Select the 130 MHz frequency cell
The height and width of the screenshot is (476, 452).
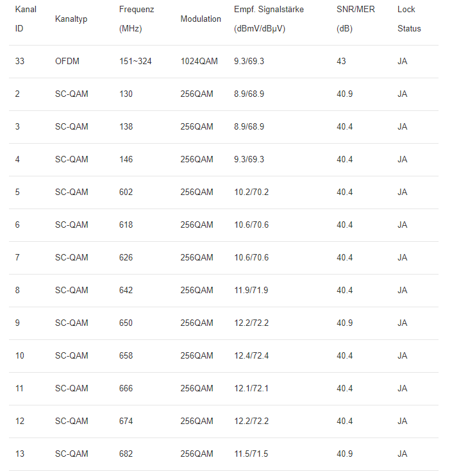(x=126, y=94)
